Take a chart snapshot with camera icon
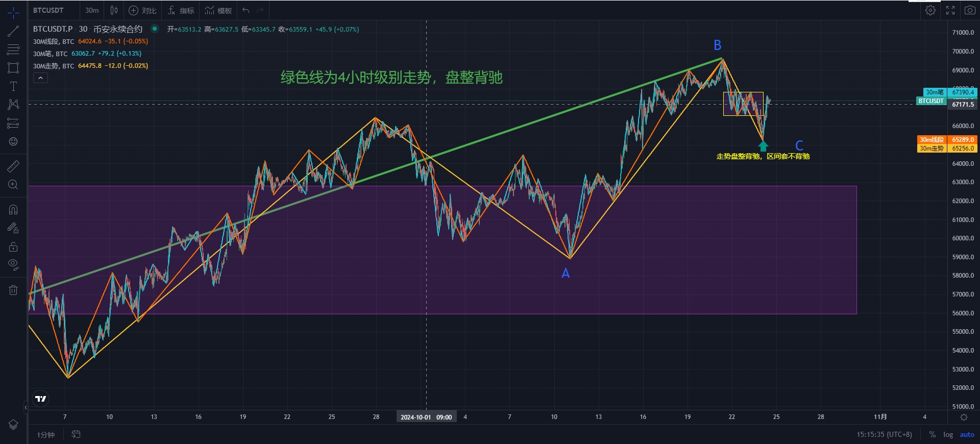This screenshot has height=444, width=980. (x=970, y=10)
